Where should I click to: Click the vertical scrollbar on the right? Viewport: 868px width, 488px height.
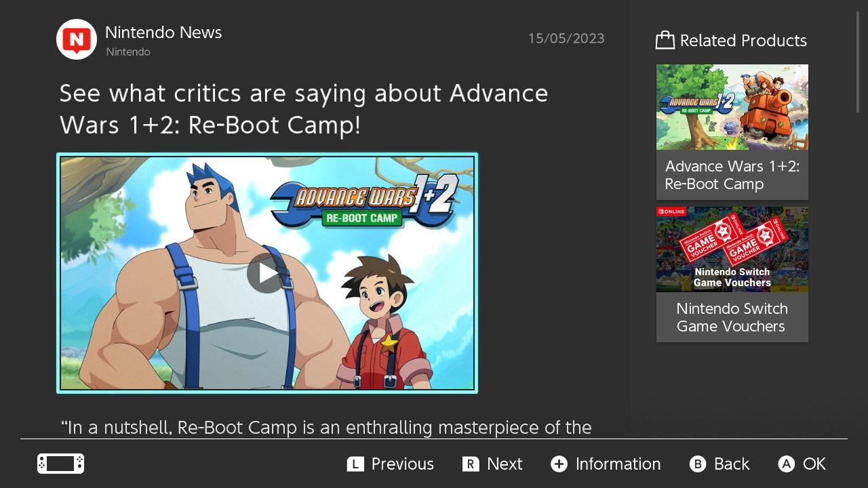(858, 62)
